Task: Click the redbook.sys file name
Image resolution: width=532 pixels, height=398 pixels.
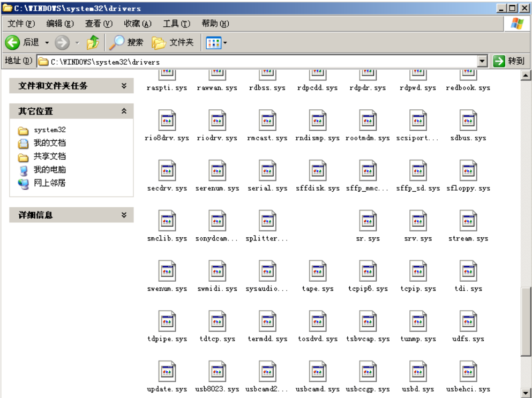Action: click(468, 87)
